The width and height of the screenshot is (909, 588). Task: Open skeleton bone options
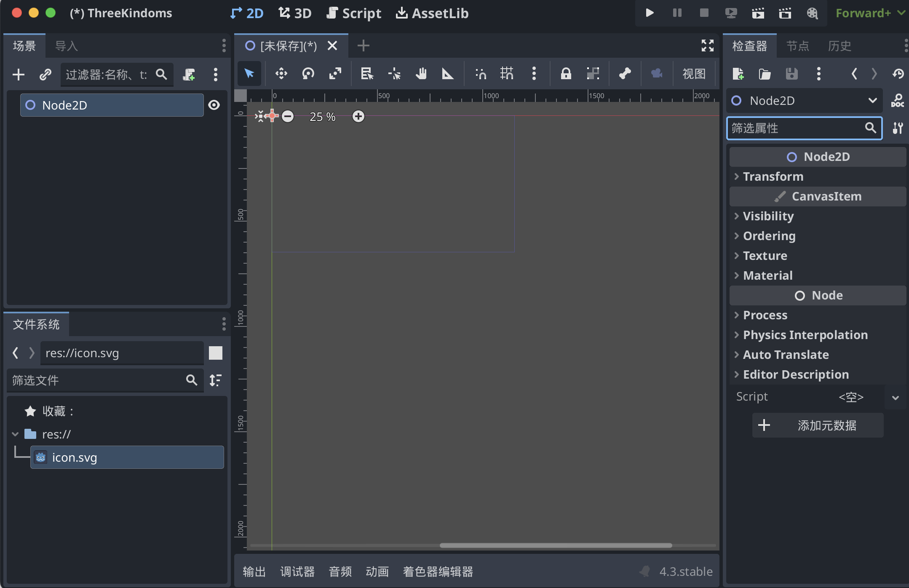point(625,74)
